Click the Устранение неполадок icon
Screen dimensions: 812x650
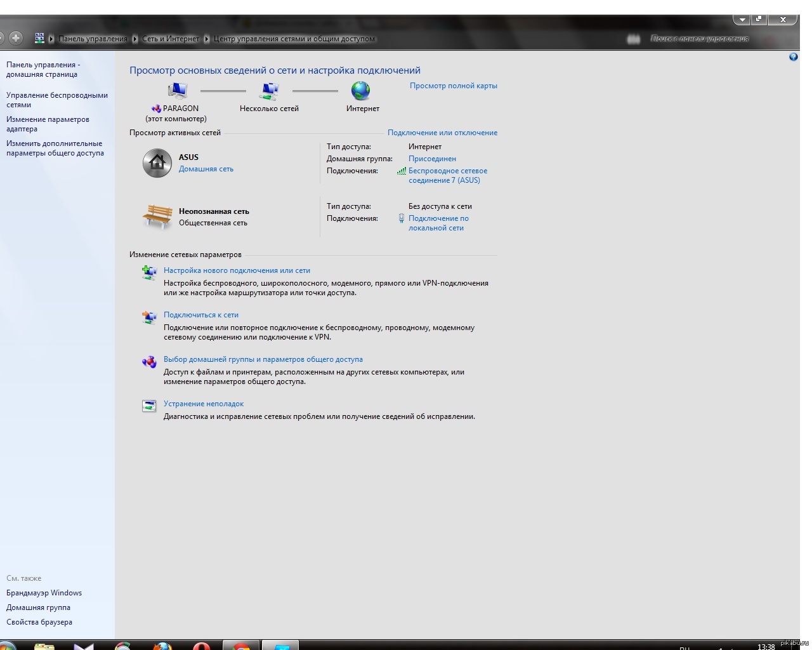[x=149, y=406]
